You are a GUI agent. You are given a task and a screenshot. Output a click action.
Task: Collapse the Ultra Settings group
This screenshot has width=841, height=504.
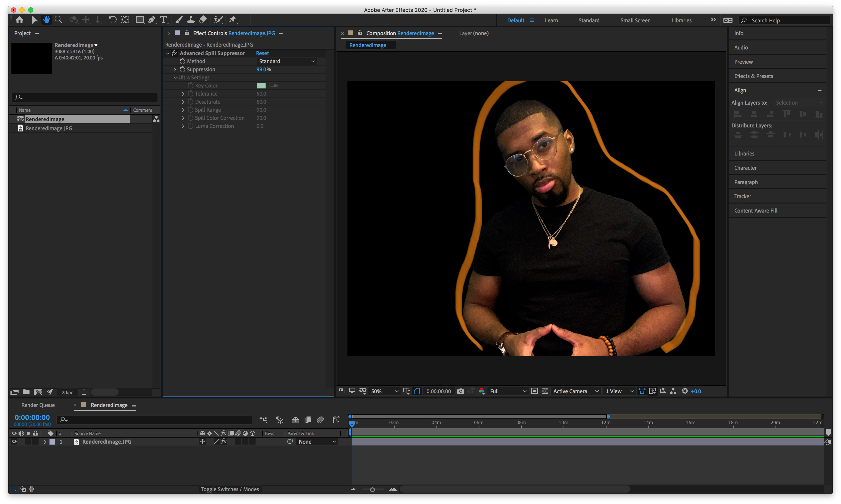tap(176, 78)
